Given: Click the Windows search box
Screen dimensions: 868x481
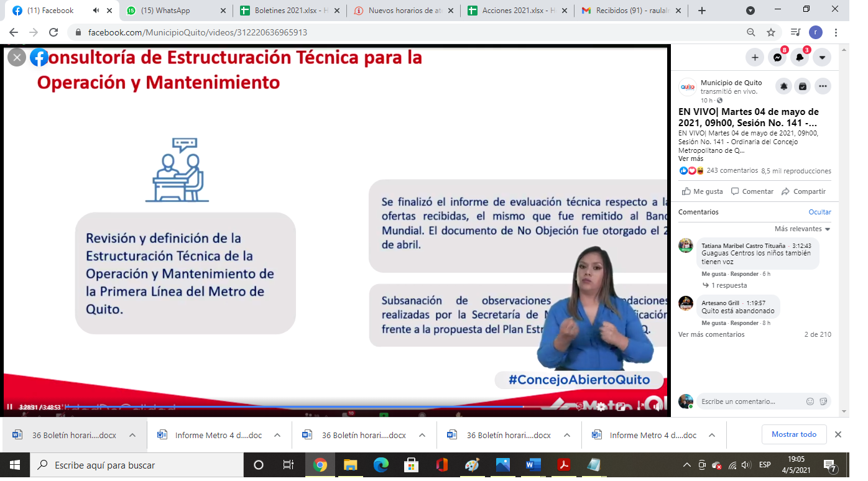Looking at the screenshot, I should [x=137, y=465].
